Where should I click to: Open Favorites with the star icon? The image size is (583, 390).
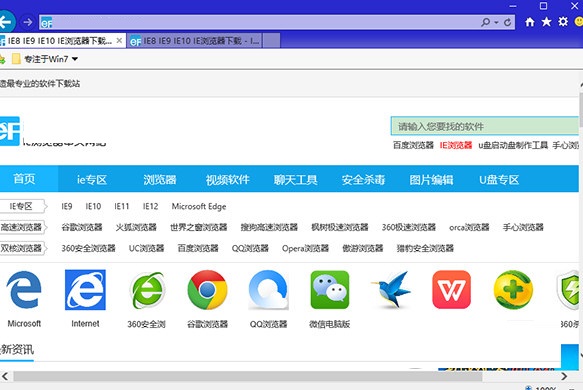click(546, 22)
